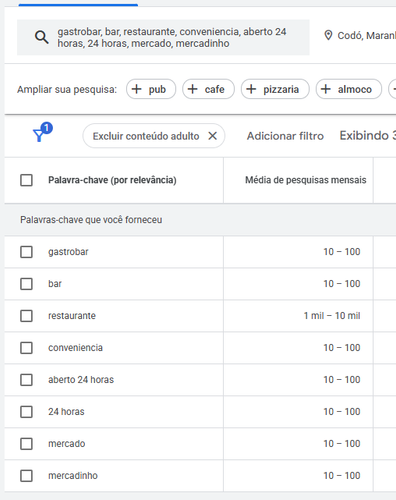This screenshot has width=396, height=500.
Task: Sort by Palavra-chave (por relevância) column
Action: pyautogui.click(x=112, y=180)
